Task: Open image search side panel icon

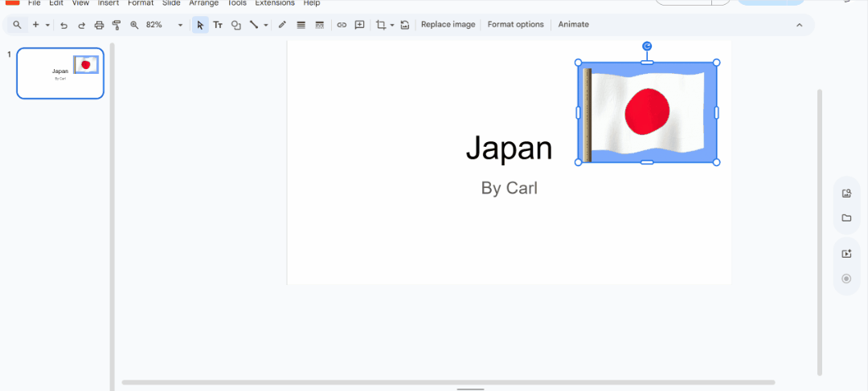Action: tap(846, 193)
